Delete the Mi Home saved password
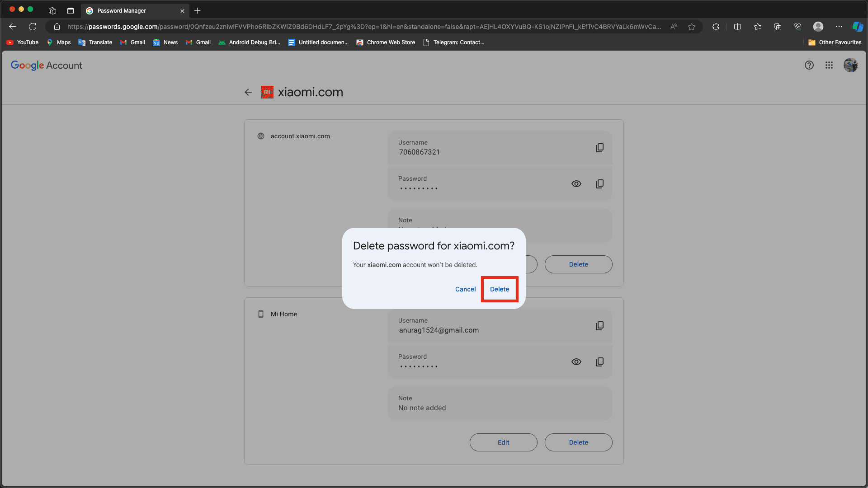 click(578, 442)
